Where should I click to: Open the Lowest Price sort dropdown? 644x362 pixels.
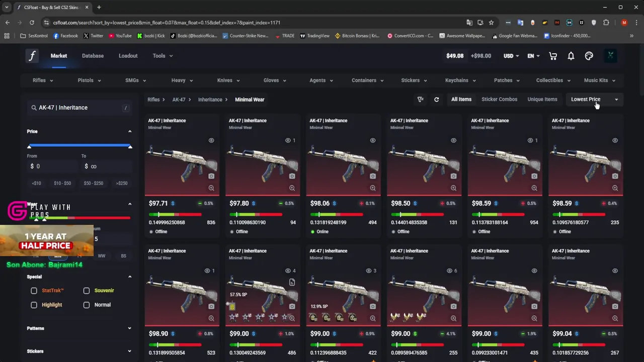point(595,100)
